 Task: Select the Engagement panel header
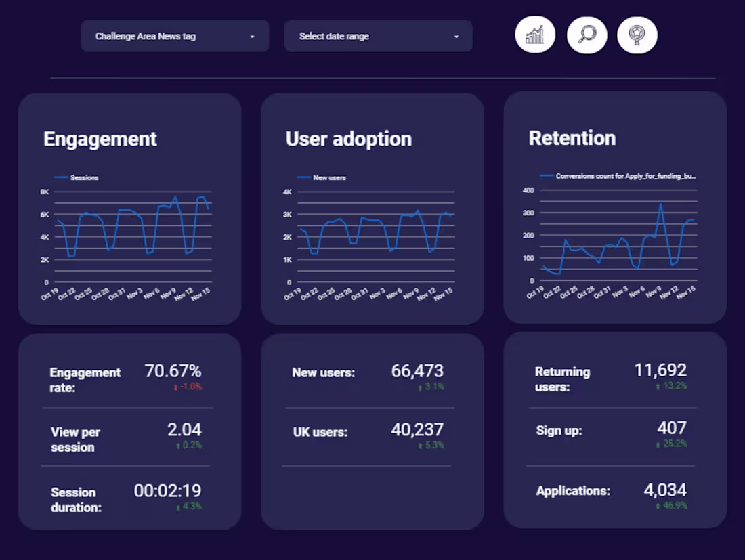(x=100, y=139)
